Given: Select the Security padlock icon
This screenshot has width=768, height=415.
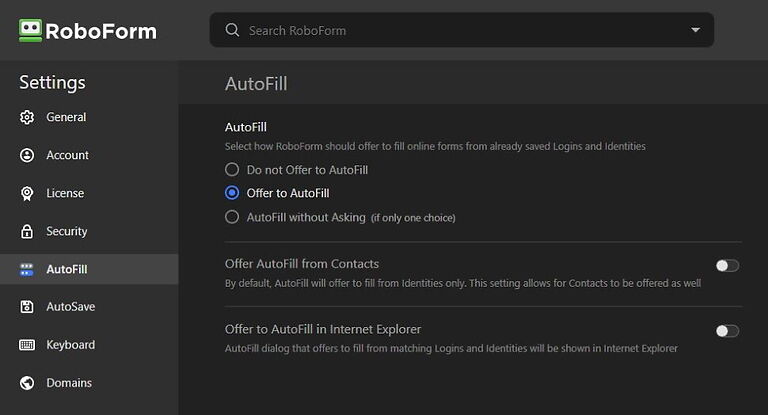Looking at the screenshot, I should (27, 231).
